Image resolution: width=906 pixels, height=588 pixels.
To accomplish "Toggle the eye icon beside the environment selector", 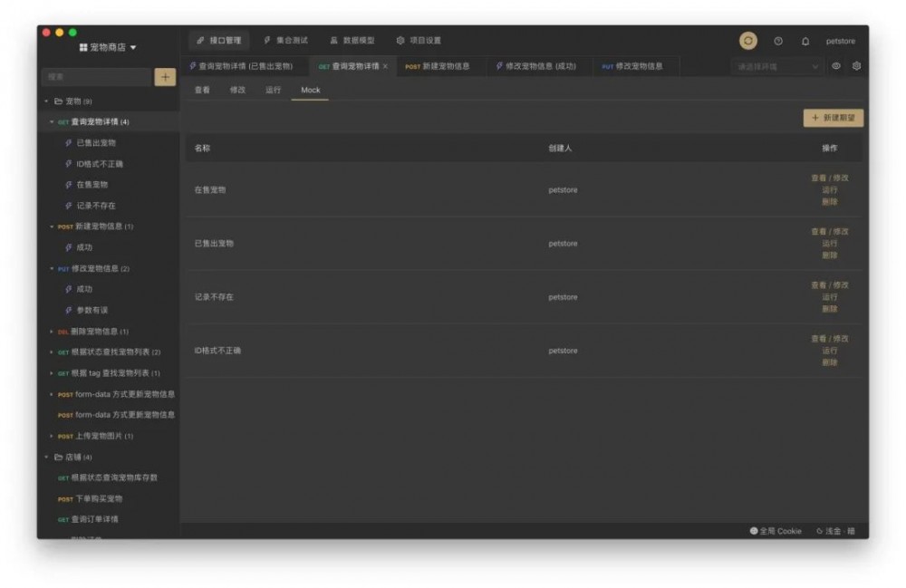I will click(x=834, y=67).
